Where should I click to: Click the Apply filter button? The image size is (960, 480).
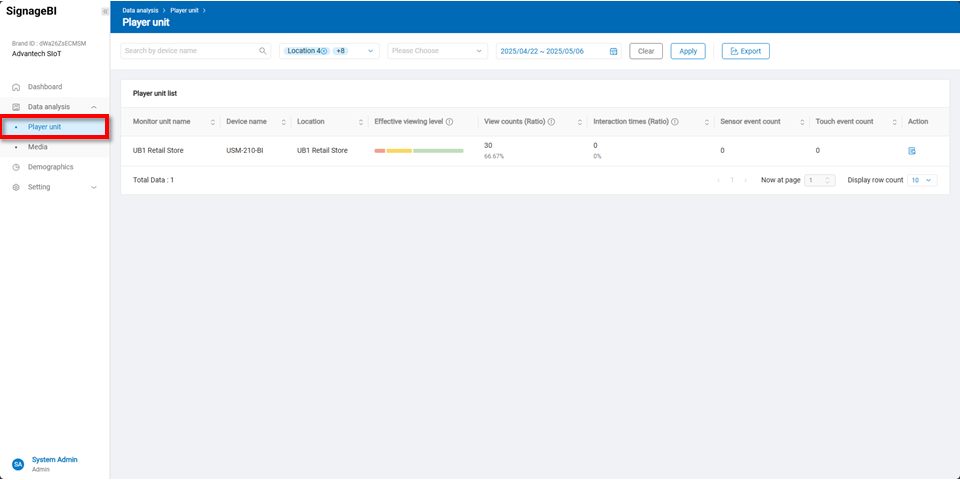688,51
